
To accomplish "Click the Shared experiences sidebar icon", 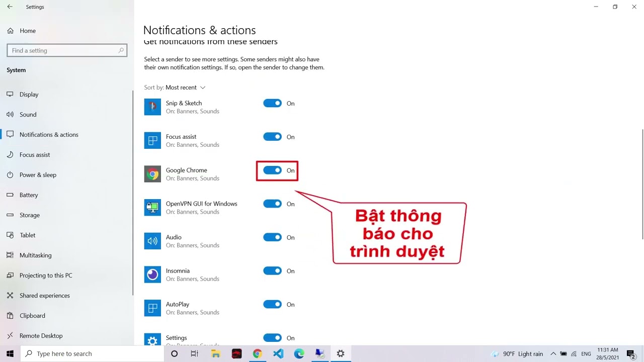I will [x=10, y=296].
